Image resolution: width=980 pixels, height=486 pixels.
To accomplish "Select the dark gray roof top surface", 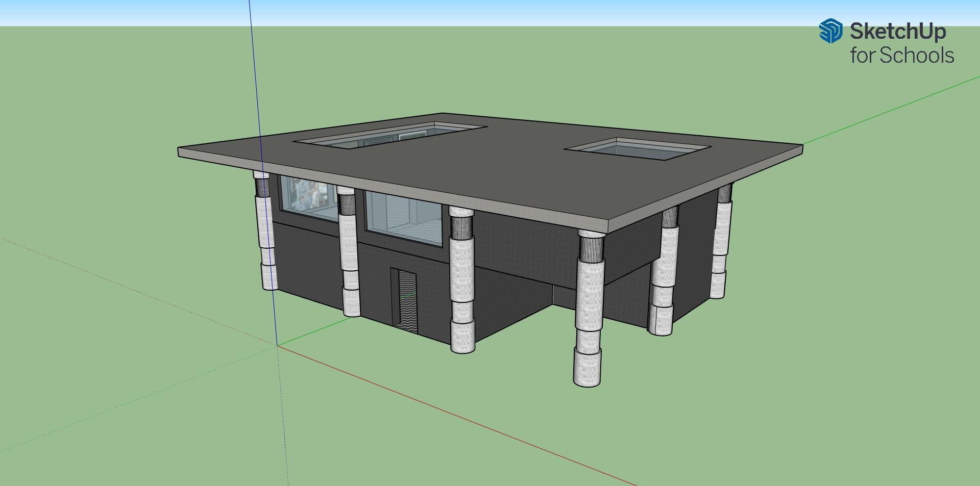I will coord(510,168).
